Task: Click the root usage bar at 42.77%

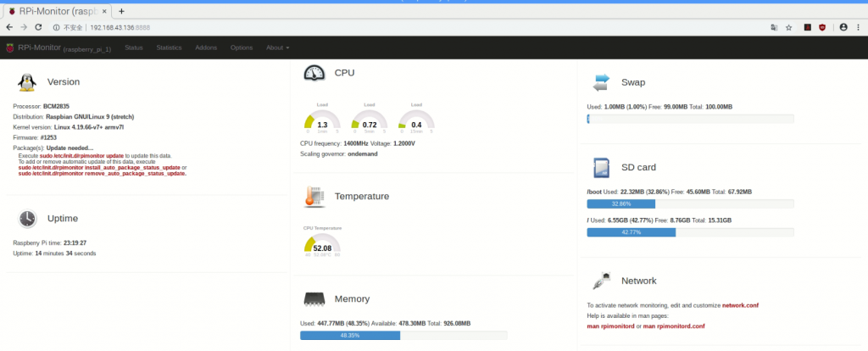Action: click(x=690, y=232)
